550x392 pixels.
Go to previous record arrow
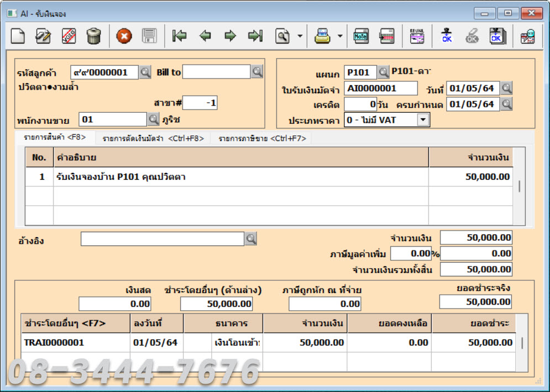(205, 36)
